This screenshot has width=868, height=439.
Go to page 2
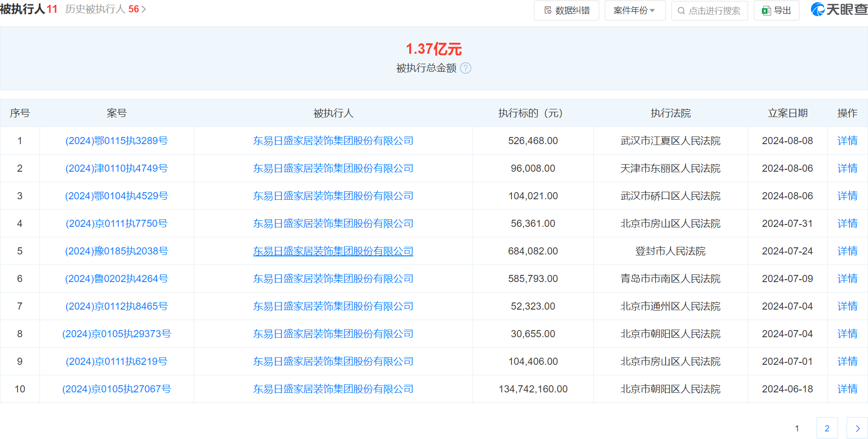(827, 428)
